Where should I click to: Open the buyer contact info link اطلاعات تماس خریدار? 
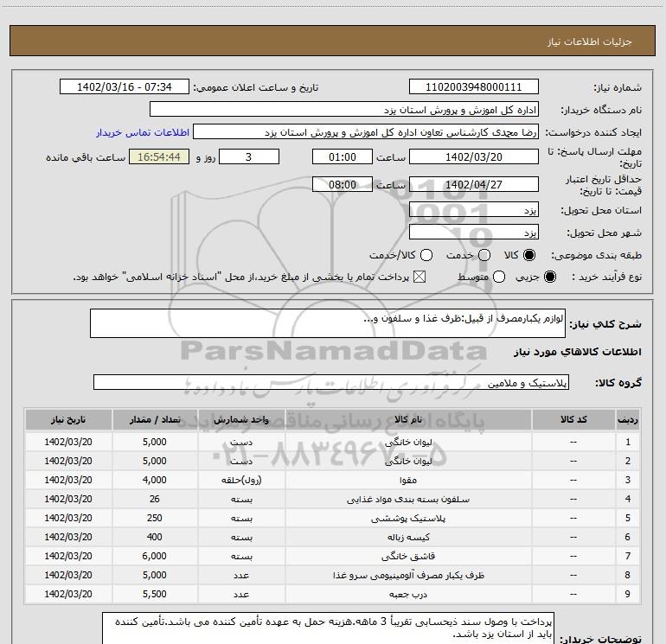tap(143, 132)
